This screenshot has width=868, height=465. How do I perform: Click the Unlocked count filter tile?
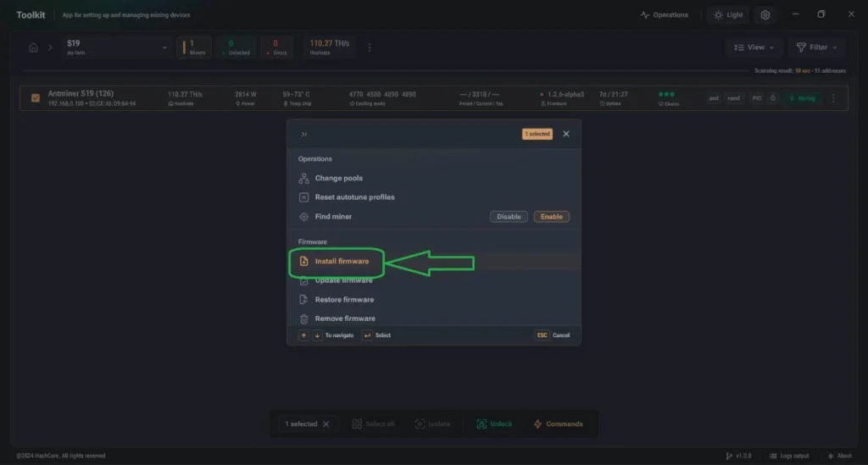pyautogui.click(x=236, y=47)
